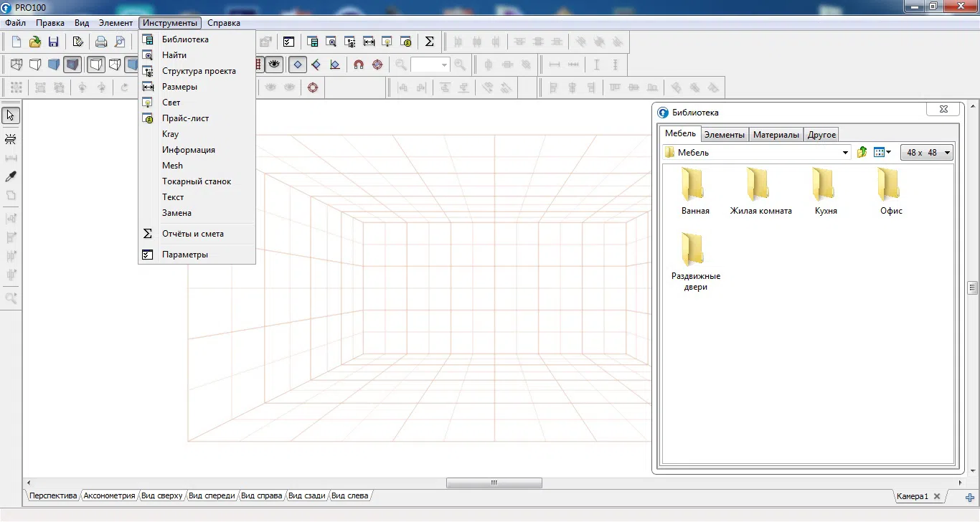Viewport: 980px width, 522px height.
Task: Click the up-folder icon in Библиотека panel
Action: click(862, 152)
